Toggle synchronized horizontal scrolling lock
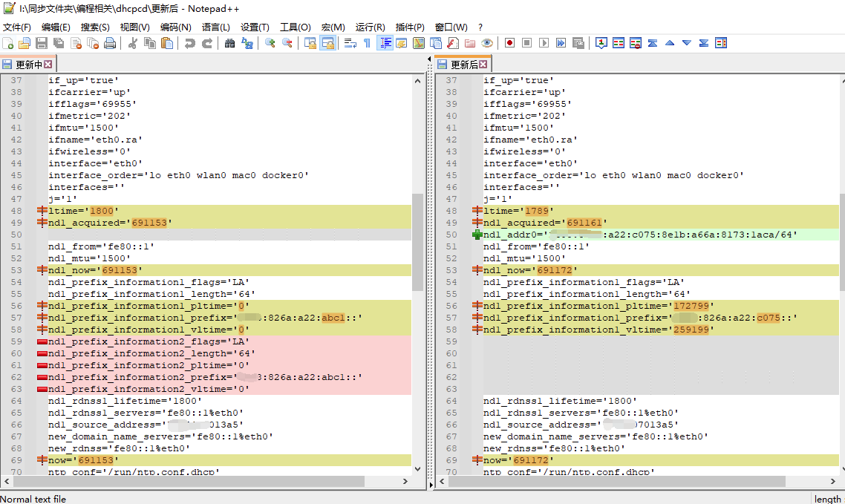Screen dimensions: 845x504 pos(327,43)
